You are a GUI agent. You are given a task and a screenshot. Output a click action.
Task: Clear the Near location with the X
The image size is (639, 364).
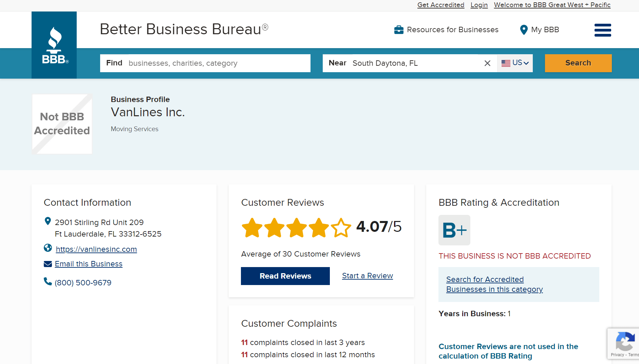tap(487, 63)
